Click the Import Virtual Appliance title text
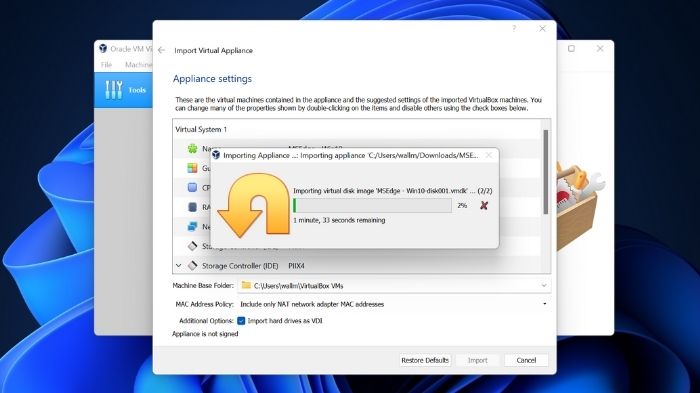 tap(213, 50)
